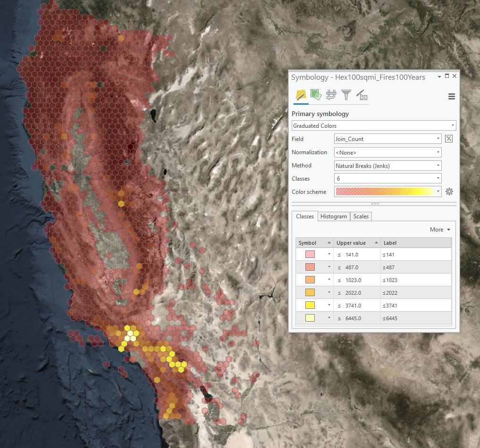This screenshot has height=448, width=480.
Task: Open the Field Join_Count dropdown
Action: [x=387, y=139]
